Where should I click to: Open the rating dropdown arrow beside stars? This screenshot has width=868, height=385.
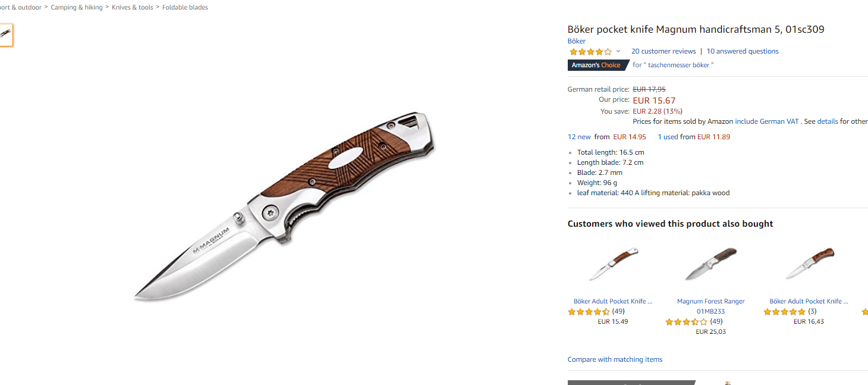click(618, 52)
